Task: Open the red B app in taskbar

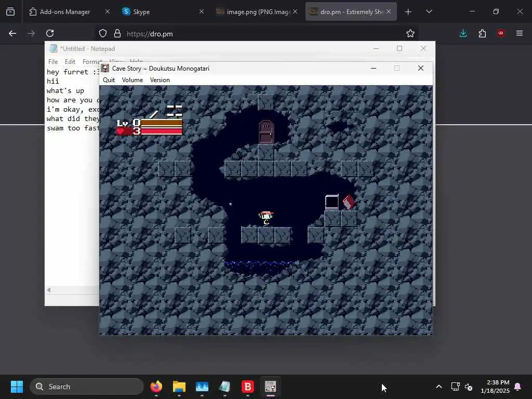Action: click(248, 387)
